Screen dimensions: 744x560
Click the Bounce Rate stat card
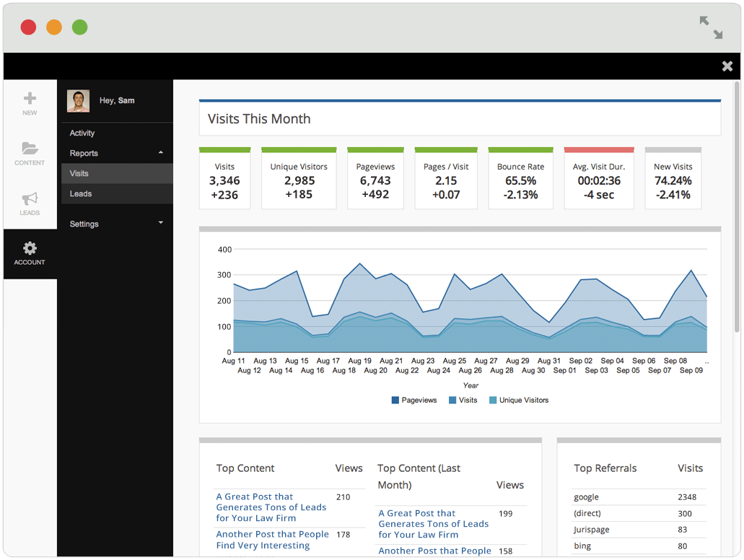coord(520,178)
